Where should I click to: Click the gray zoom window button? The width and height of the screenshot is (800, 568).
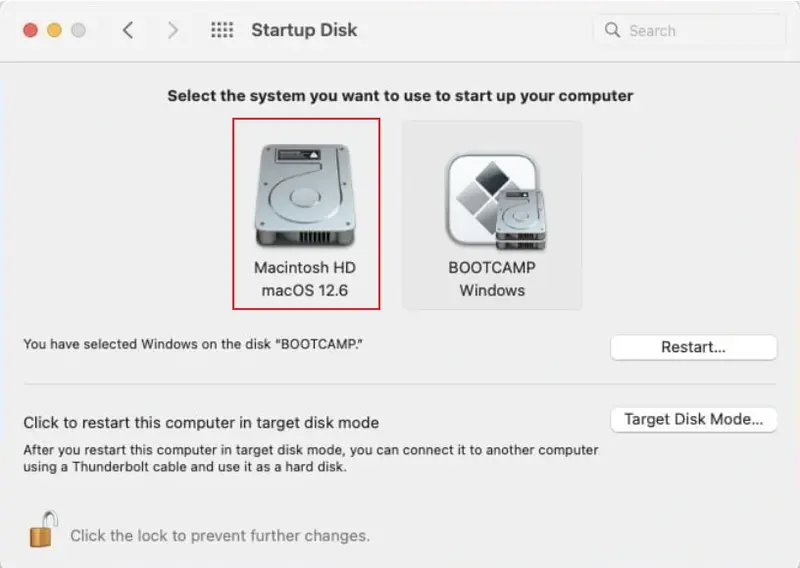(x=78, y=30)
